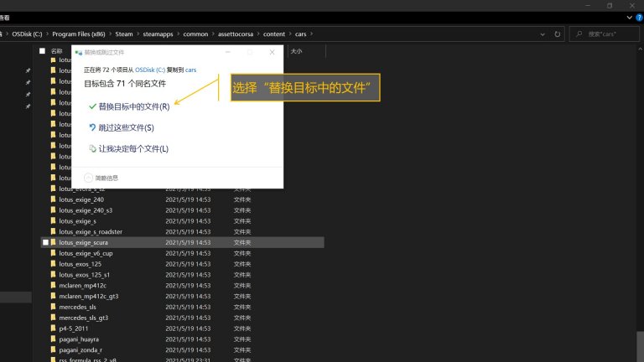Sort list by 大小 column header

point(296,51)
